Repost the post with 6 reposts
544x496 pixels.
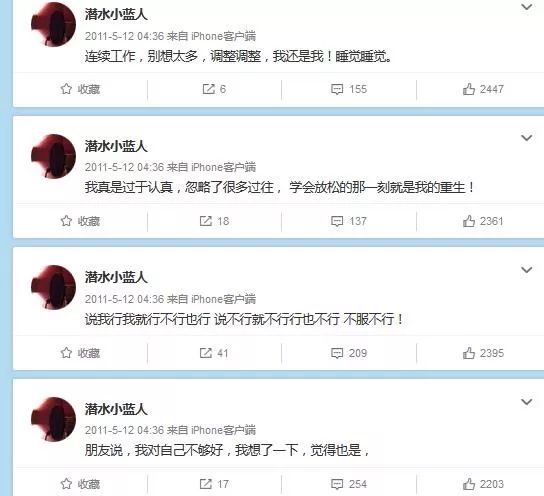tap(214, 89)
